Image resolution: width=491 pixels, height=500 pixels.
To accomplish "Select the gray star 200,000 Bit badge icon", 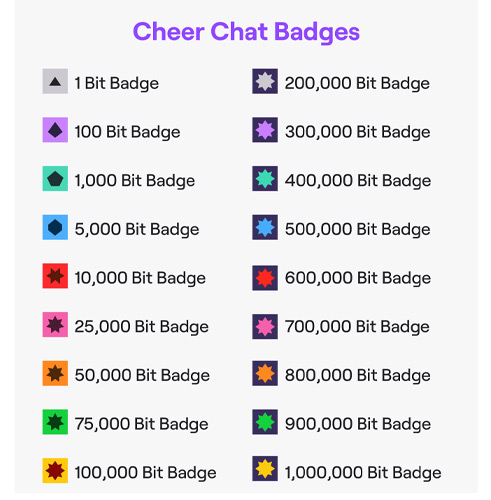I will [x=265, y=81].
